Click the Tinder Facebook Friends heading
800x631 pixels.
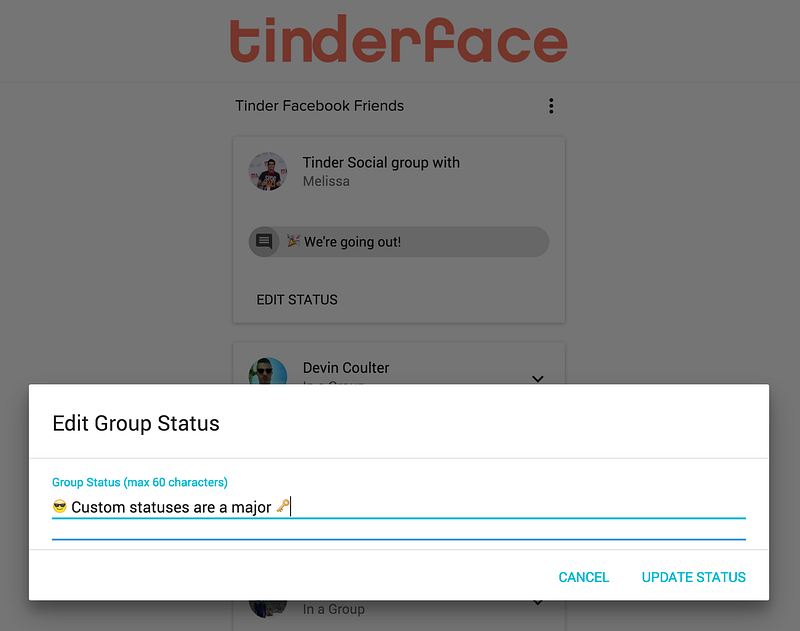coord(319,106)
